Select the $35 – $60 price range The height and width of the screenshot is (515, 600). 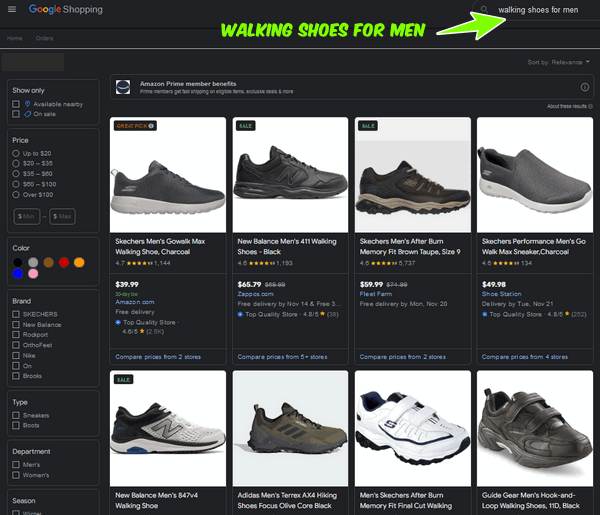(16, 174)
